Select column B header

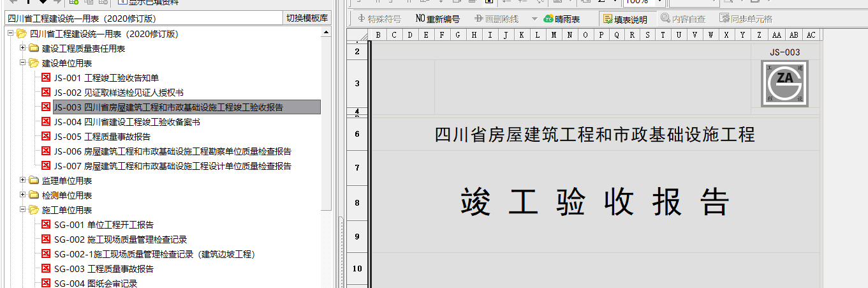click(x=379, y=35)
